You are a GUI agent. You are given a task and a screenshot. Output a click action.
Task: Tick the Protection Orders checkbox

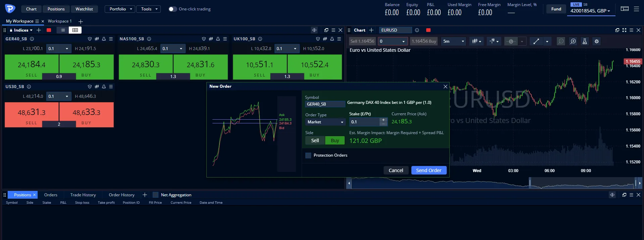click(x=308, y=155)
